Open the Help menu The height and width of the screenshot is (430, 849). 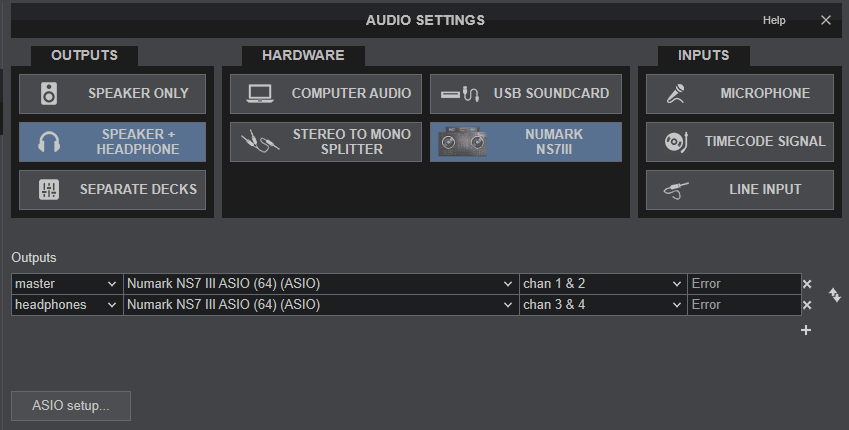pyautogui.click(x=774, y=20)
